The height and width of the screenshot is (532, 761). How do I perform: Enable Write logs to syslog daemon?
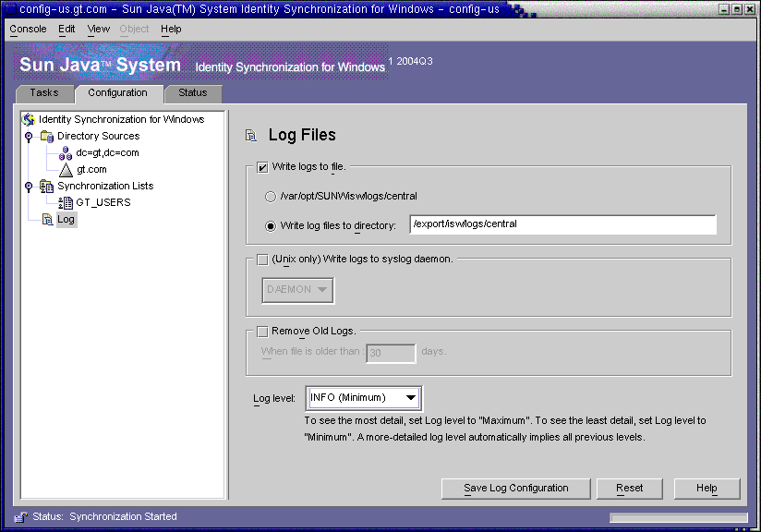[262, 260]
